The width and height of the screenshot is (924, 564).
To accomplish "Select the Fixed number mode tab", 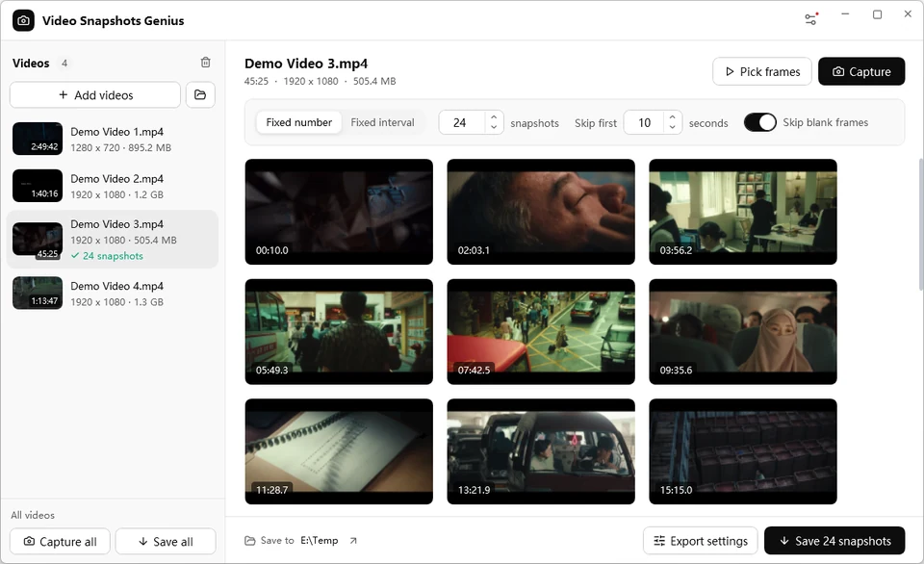I will (298, 122).
